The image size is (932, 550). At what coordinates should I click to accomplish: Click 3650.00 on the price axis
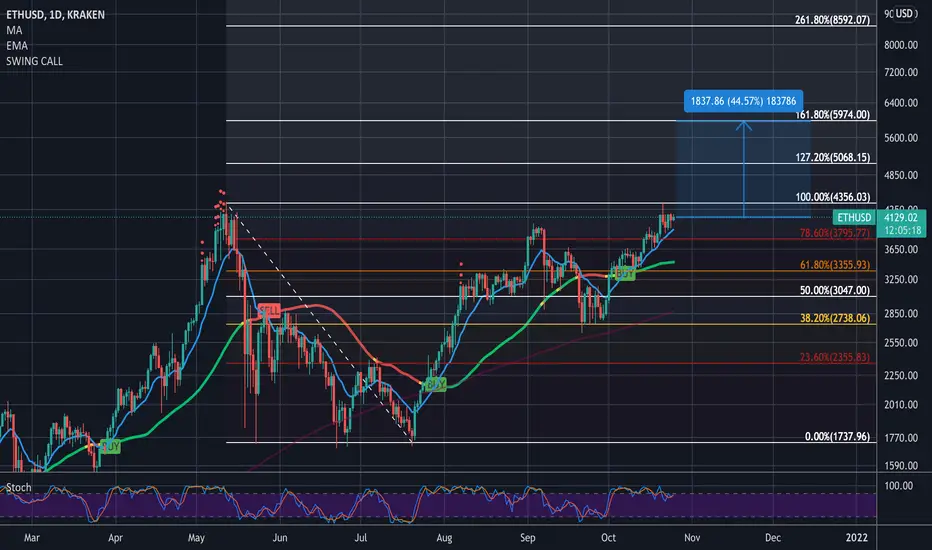point(900,249)
